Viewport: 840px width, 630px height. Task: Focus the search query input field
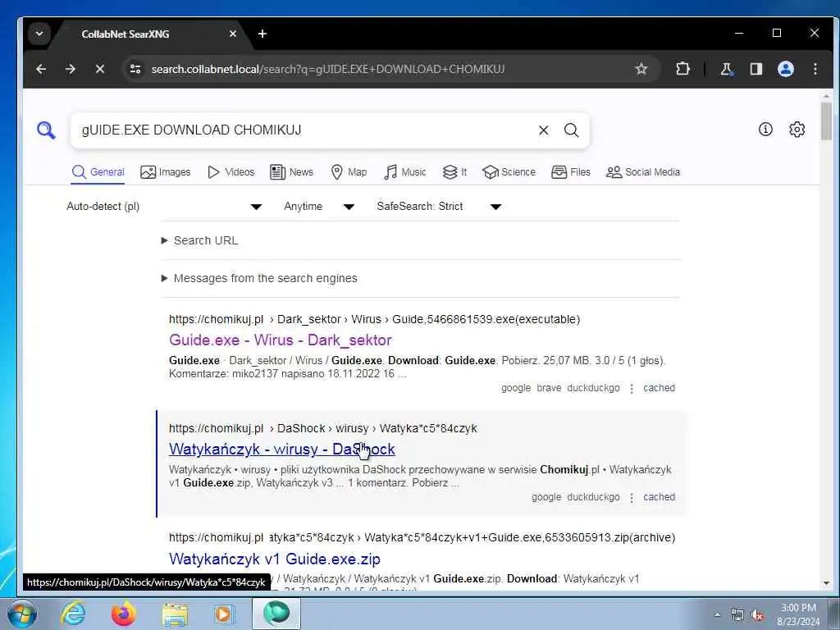click(305, 130)
